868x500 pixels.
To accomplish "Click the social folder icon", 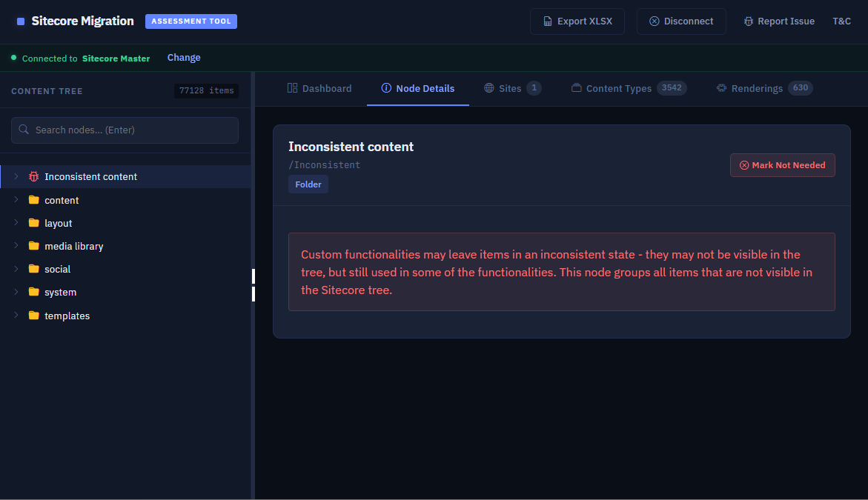I will click(x=33, y=269).
